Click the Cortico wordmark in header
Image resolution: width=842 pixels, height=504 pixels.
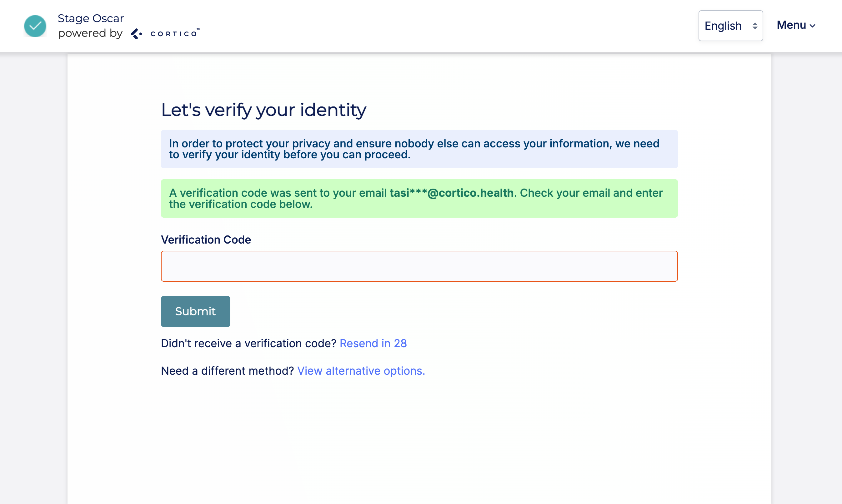click(x=174, y=33)
